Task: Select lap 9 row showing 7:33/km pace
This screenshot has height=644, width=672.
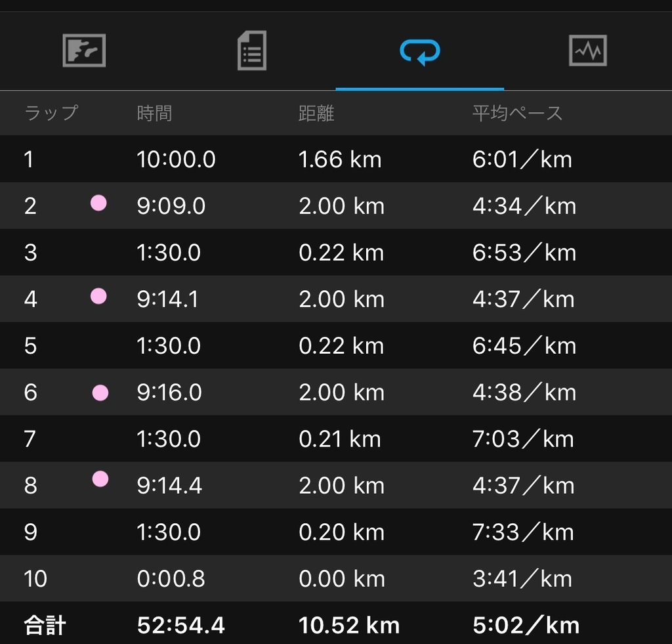Action: [336, 532]
